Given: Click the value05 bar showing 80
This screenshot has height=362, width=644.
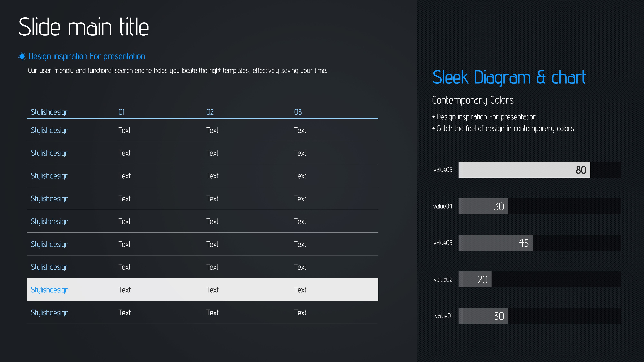Looking at the screenshot, I should click(524, 170).
